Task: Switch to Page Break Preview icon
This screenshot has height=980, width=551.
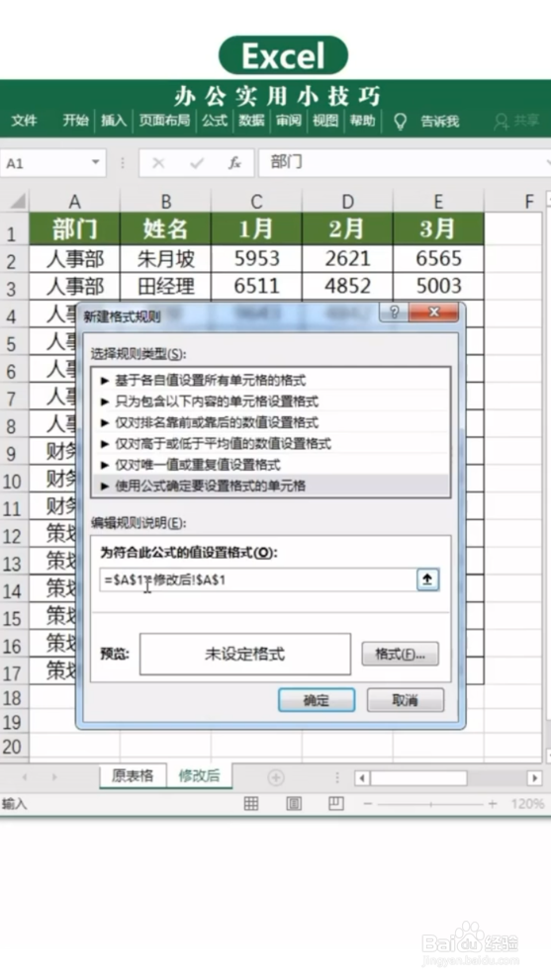Action: (x=336, y=804)
